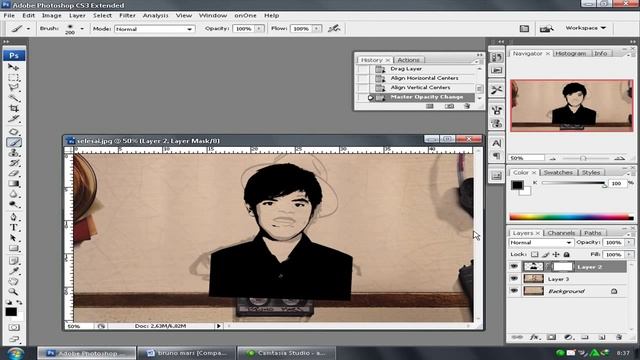Open layer Fill arrow
Image resolution: width=640 pixels, height=360 pixels.
click(629, 254)
